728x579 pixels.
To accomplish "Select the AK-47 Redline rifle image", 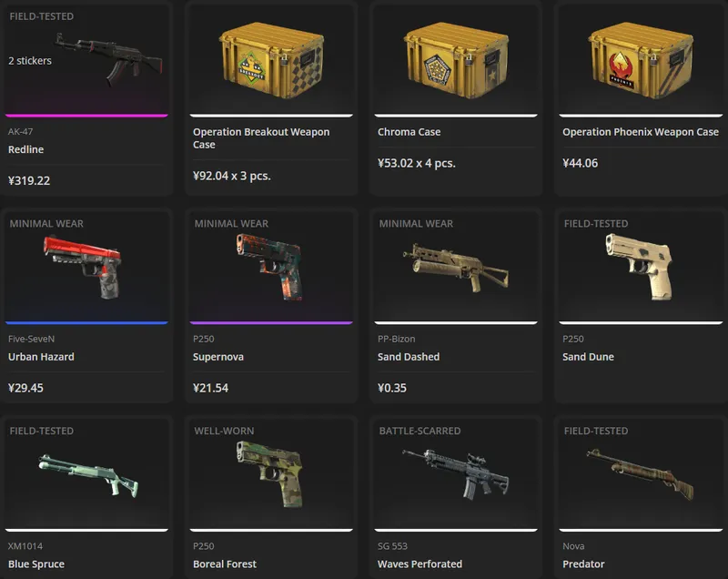I will click(x=108, y=59).
